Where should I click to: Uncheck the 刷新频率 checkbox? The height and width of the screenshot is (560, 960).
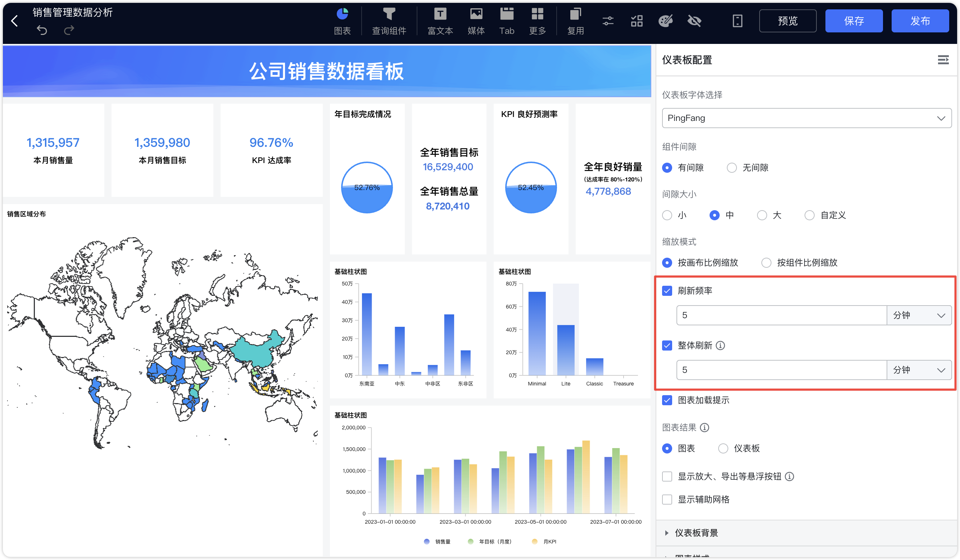click(667, 291)
